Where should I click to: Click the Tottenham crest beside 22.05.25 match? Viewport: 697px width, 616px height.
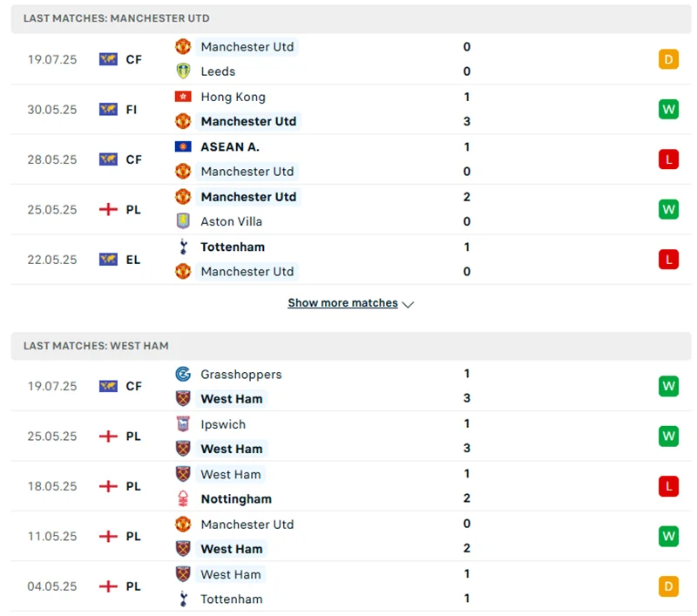tap(183, 247)
